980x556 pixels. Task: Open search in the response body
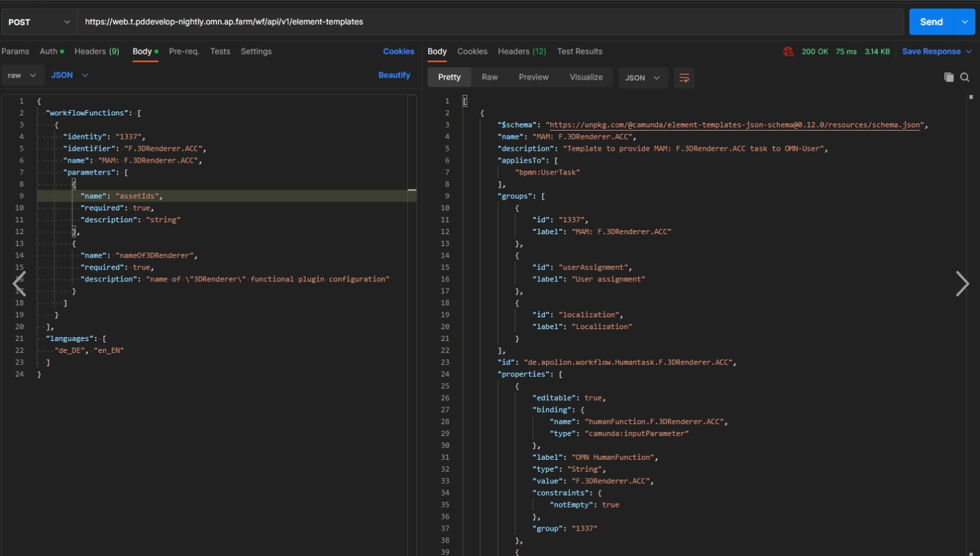click(x=965, y=78)
